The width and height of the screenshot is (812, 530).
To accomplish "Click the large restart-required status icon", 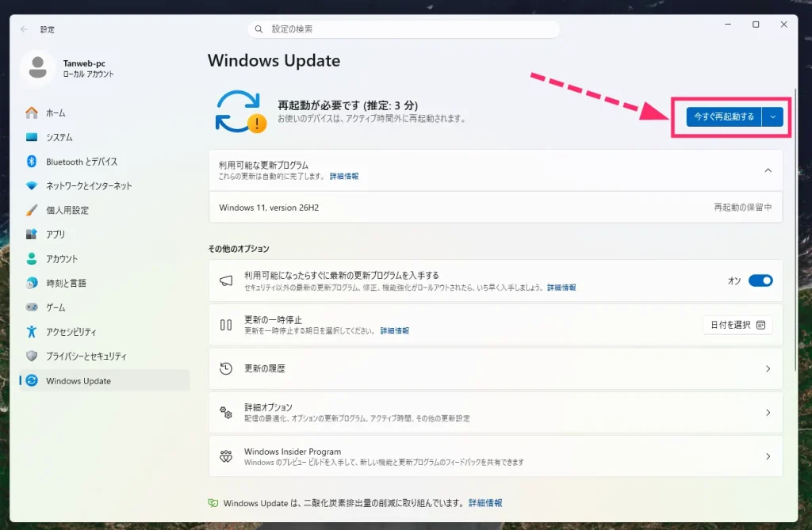I will tap(241, 112).
